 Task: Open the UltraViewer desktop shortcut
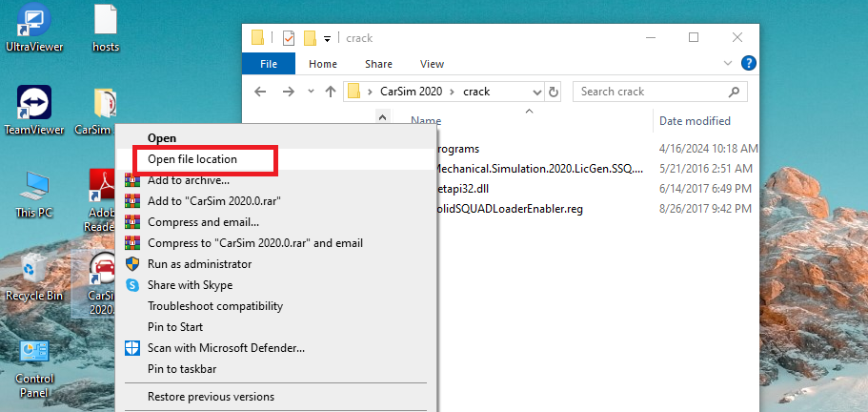[x=33, y=24]
